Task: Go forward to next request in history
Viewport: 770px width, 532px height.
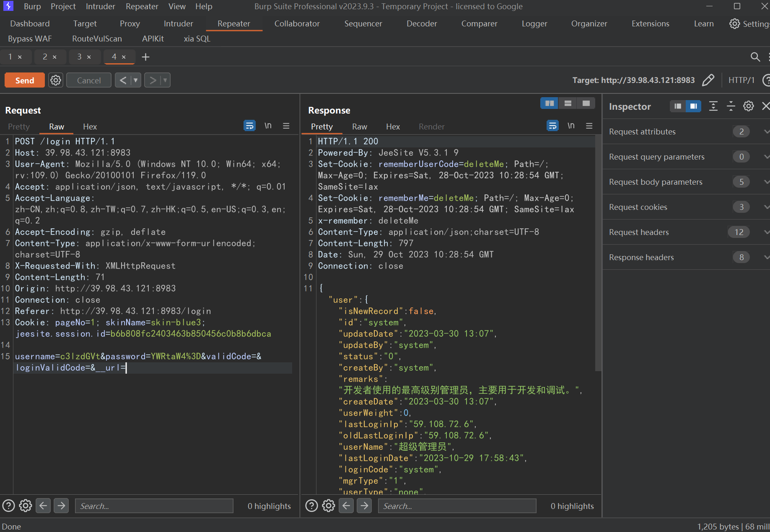Action: (x=153, y=80)
